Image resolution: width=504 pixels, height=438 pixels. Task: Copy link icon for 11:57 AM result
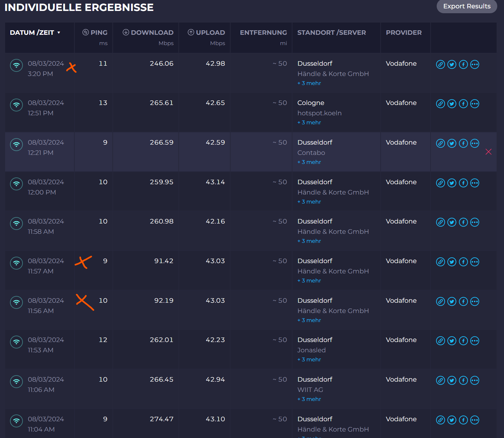[441, 262]
